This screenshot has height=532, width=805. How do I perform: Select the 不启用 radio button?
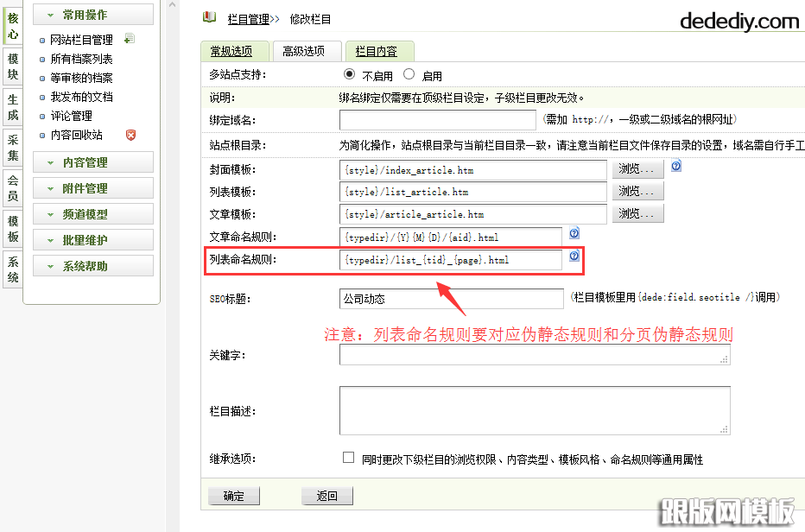349,74
